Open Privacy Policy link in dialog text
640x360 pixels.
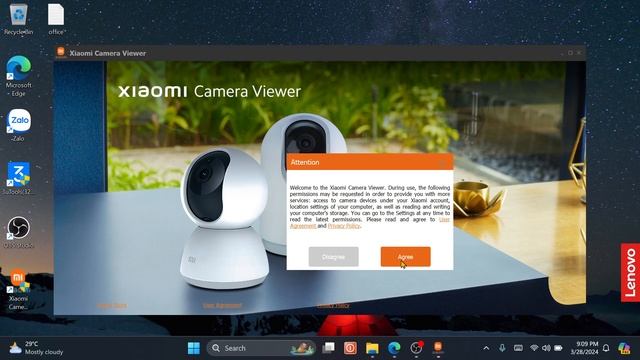[x=344, y=226]
